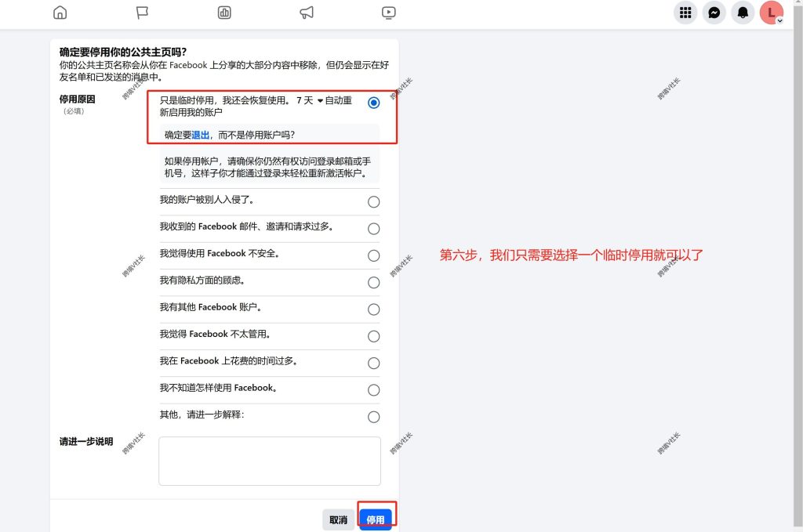
Task: Open Messenger chat icon
Action: [x=714, y=13]
